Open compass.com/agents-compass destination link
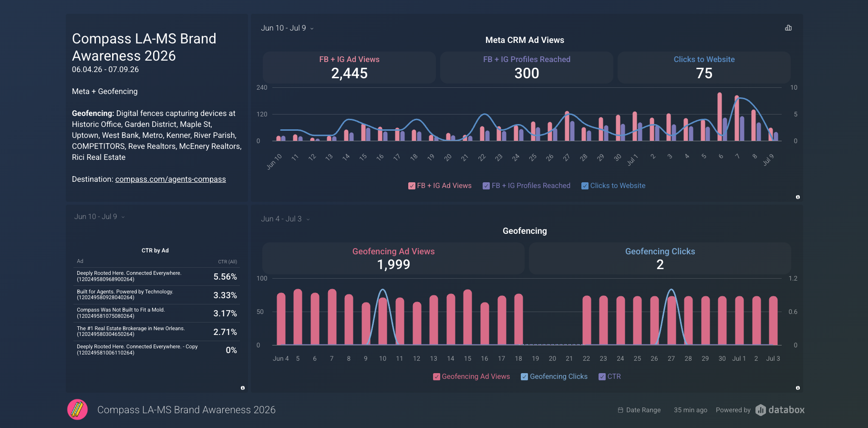868x428 pixels. point(170,179)
